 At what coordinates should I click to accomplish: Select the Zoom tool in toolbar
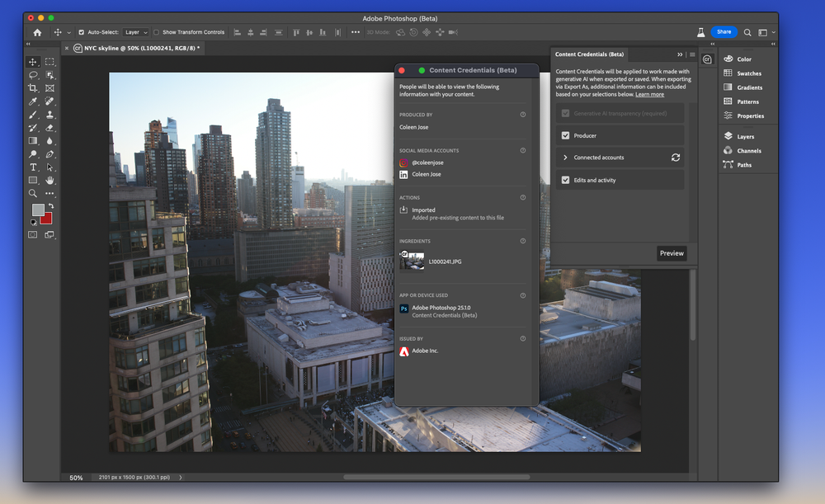click(x=33, y=194)
